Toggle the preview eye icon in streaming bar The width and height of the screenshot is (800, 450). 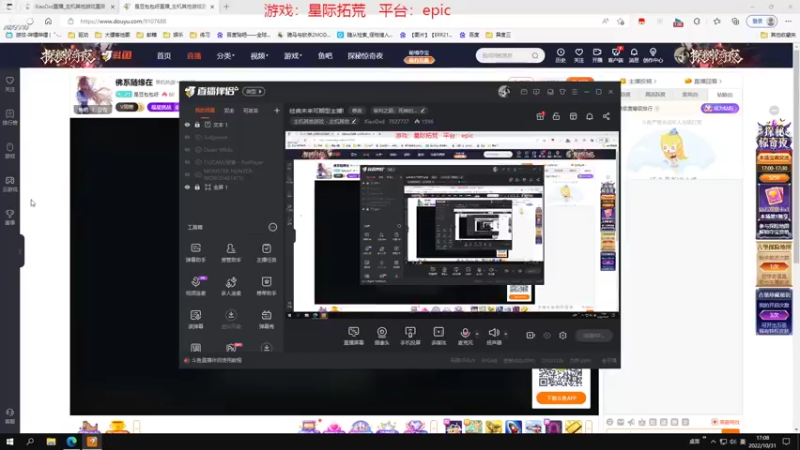(547, 335)
